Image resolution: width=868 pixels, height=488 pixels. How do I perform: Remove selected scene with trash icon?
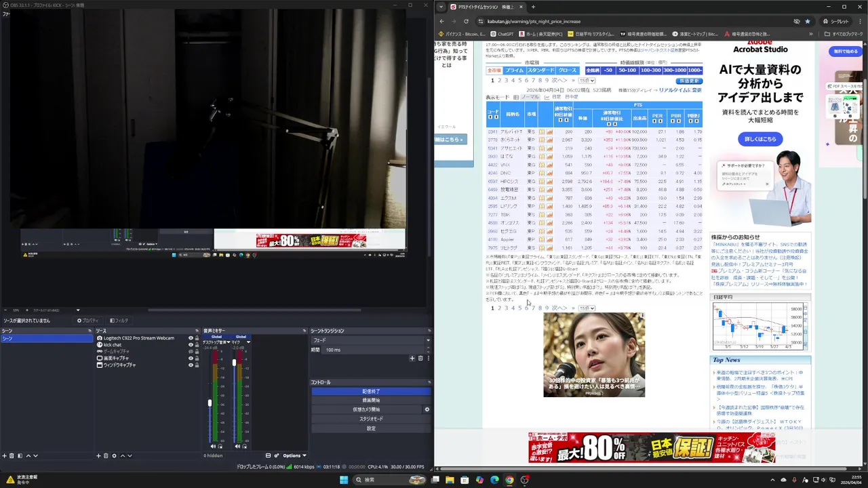tap(12, 455)
